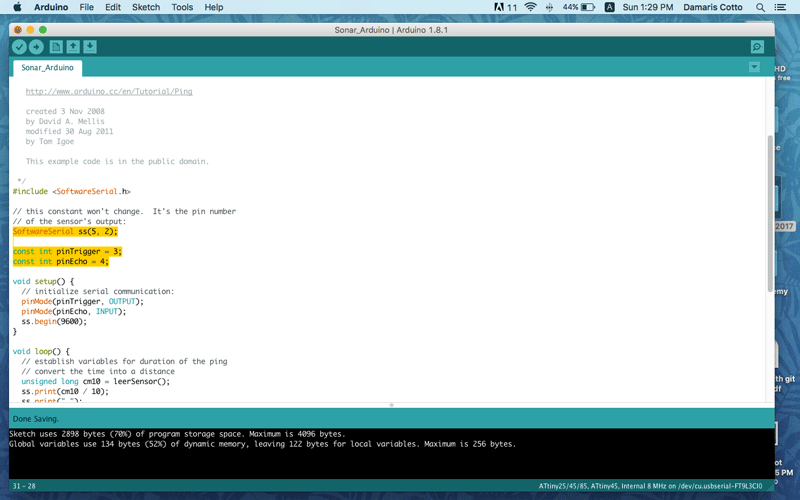Click the void loop() line
The height and width of the screenshot is (500, 800).
coord(41,351)
